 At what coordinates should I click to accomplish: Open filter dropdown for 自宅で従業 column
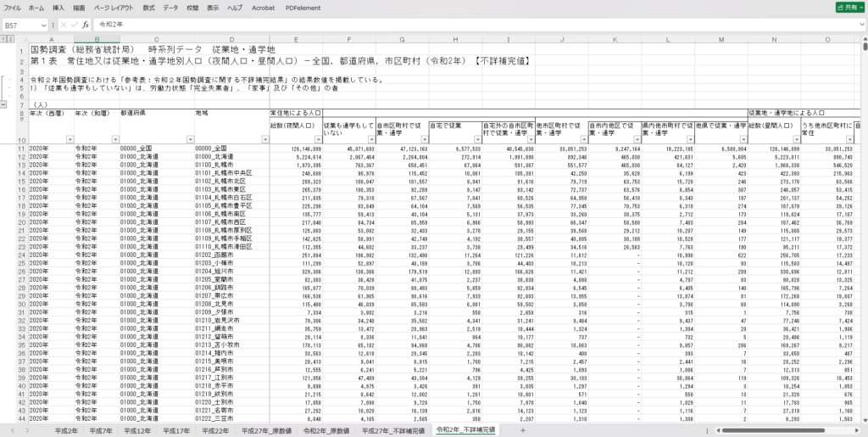(477, 139)
